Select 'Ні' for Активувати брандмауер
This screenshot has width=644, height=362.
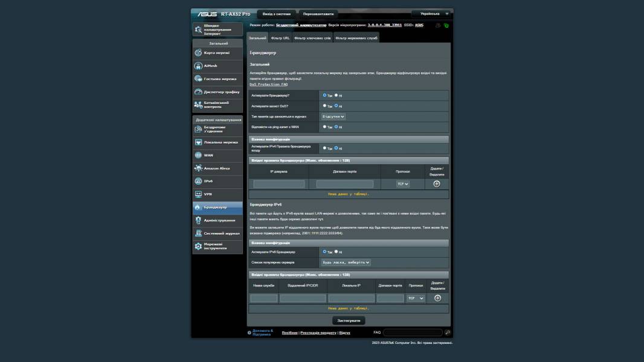336,95
